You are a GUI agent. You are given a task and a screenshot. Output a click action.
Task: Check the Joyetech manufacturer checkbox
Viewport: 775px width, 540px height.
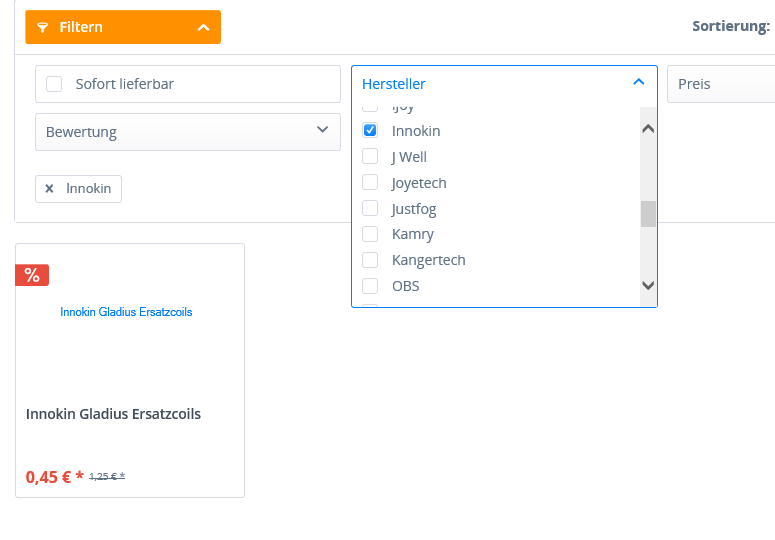point(370,183)
